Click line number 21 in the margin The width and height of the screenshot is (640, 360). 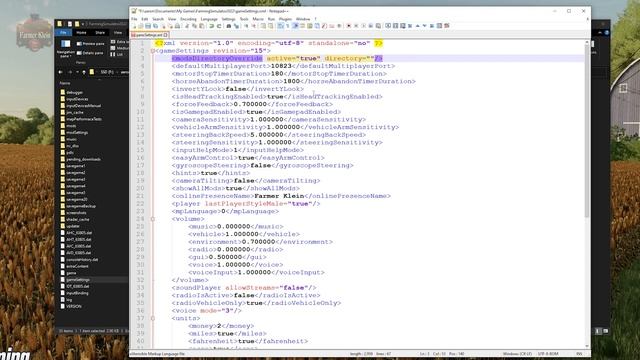point(140,196)
